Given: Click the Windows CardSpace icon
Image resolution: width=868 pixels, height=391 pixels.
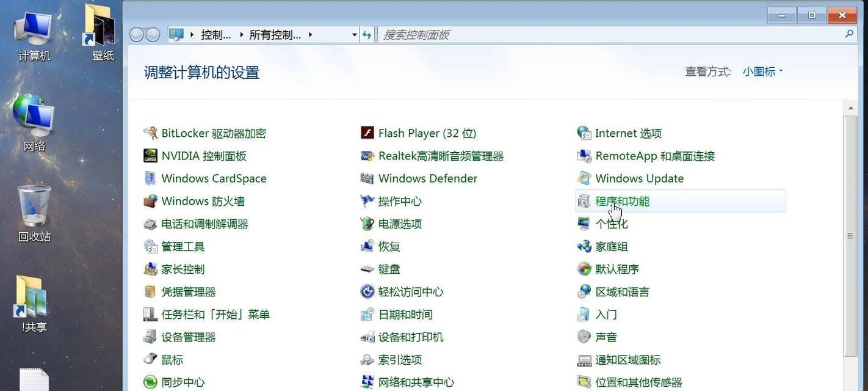Looking at the screenshot, I should (150, 178).
